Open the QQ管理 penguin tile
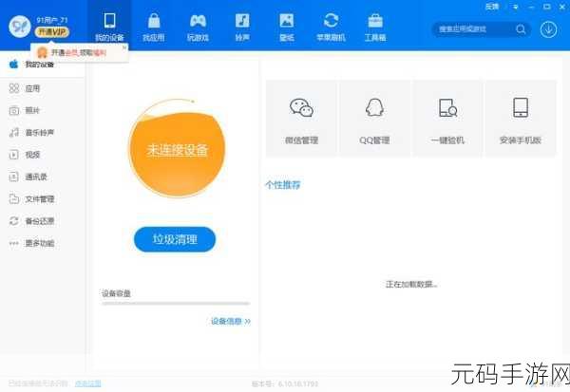The height and width of the screenshot is (392, 570). tap(375, 120)
